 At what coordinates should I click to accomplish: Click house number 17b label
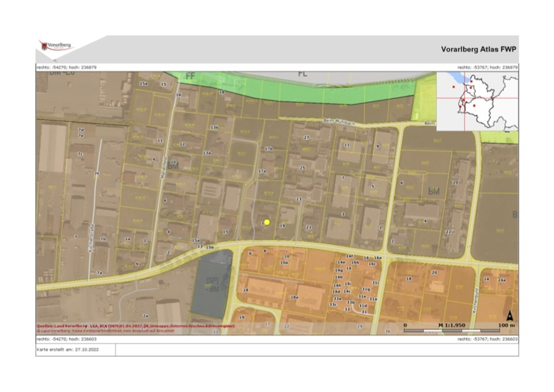pos(268,149)
